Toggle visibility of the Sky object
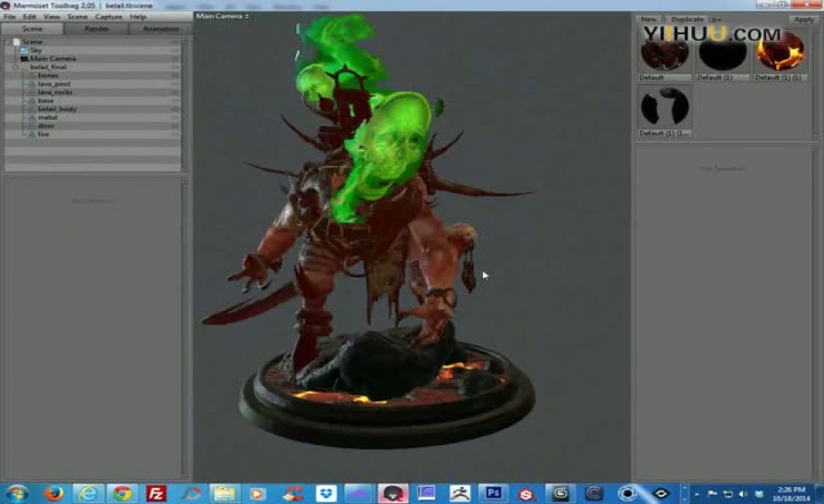 pyautogui.click(x=175, y=50)
